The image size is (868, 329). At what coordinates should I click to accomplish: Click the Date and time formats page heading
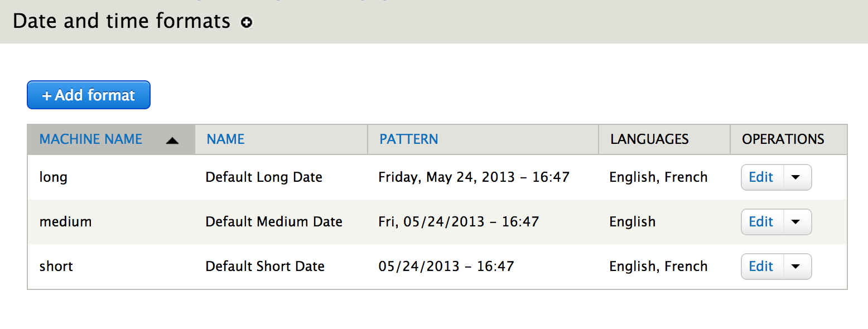pyautogui.click(x=120, y=21)
